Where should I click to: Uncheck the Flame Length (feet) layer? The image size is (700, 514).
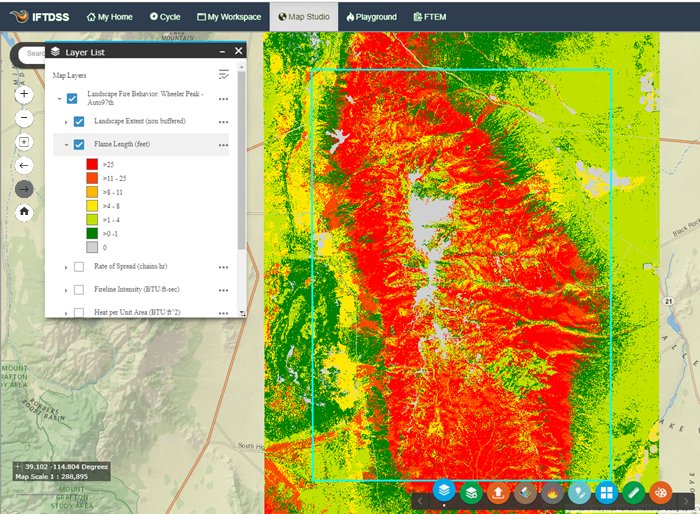(79, 144)
